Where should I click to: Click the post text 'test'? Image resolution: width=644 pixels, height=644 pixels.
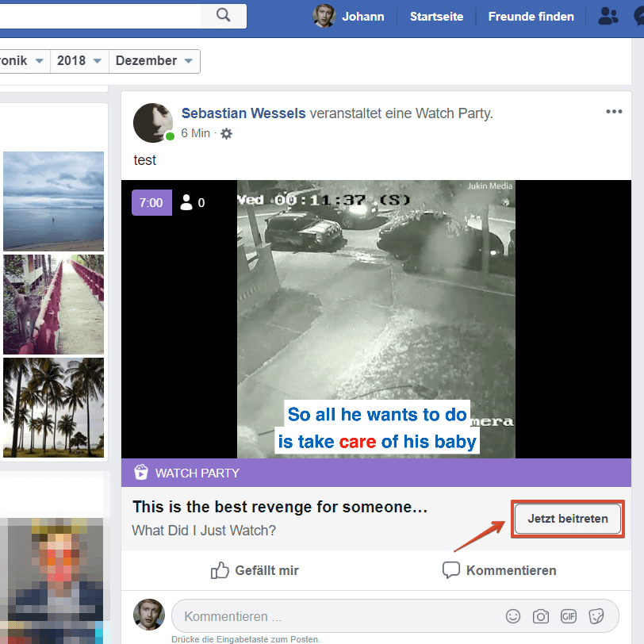coord(144,160)
